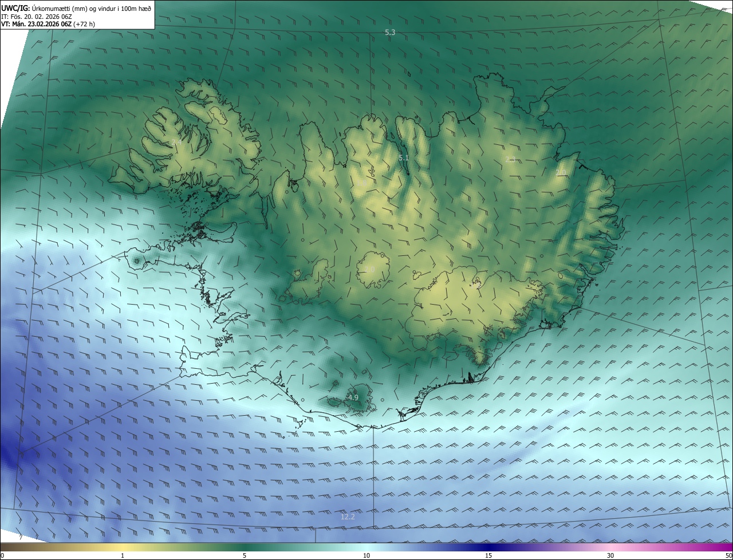Click the colour scale tick labelled 0
733x560 pixels.
2,555
